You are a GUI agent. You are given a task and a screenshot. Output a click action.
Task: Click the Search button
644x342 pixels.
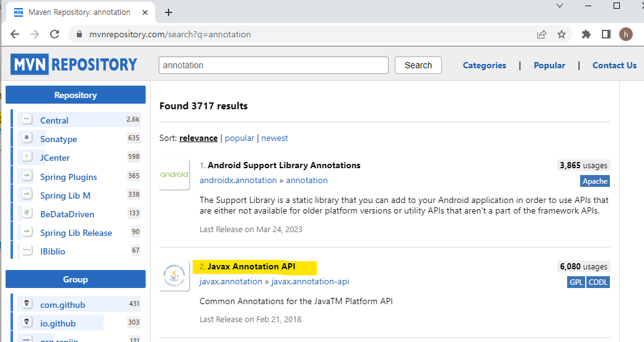(x=418, y=65)
